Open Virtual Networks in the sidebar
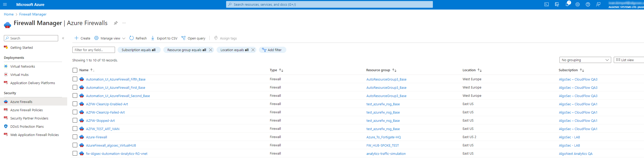The image size is (644, 168). coord(22,66)
